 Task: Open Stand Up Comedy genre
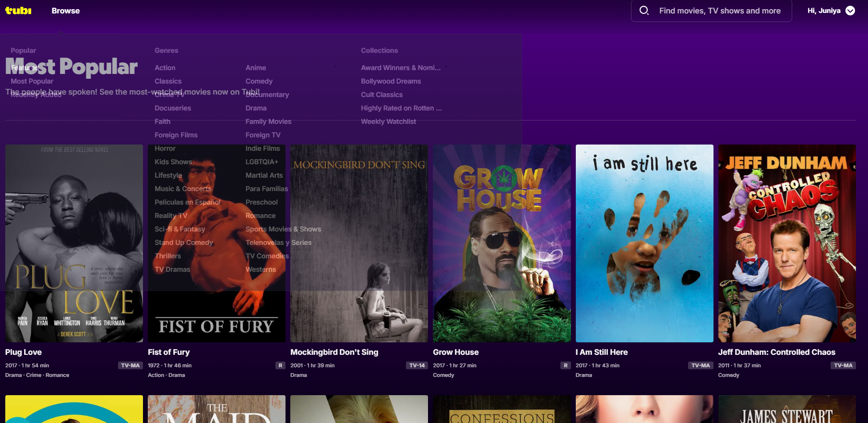184,242
